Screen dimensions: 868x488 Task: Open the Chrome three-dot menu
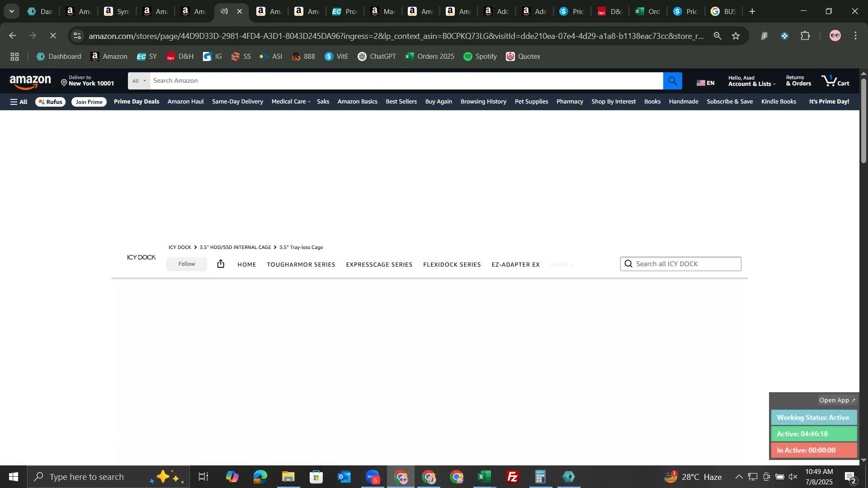click(x=855, y=36)
